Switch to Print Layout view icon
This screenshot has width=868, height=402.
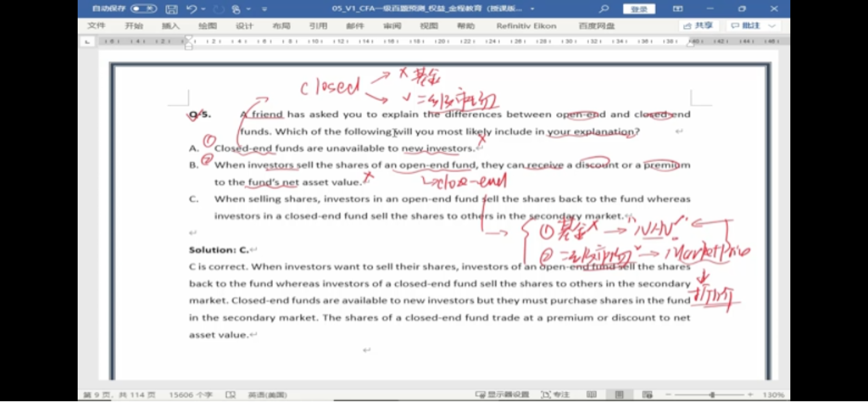click(x=620, y=395)
